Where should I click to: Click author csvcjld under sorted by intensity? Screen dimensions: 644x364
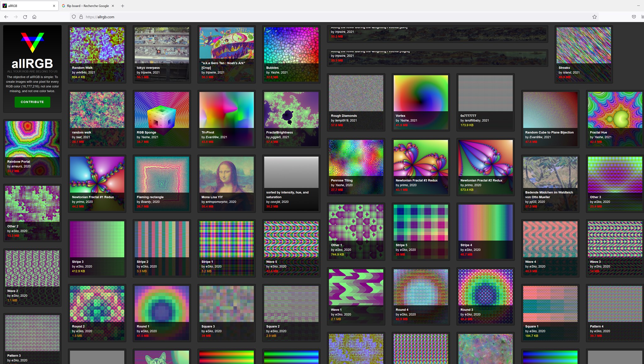point(275,202)
